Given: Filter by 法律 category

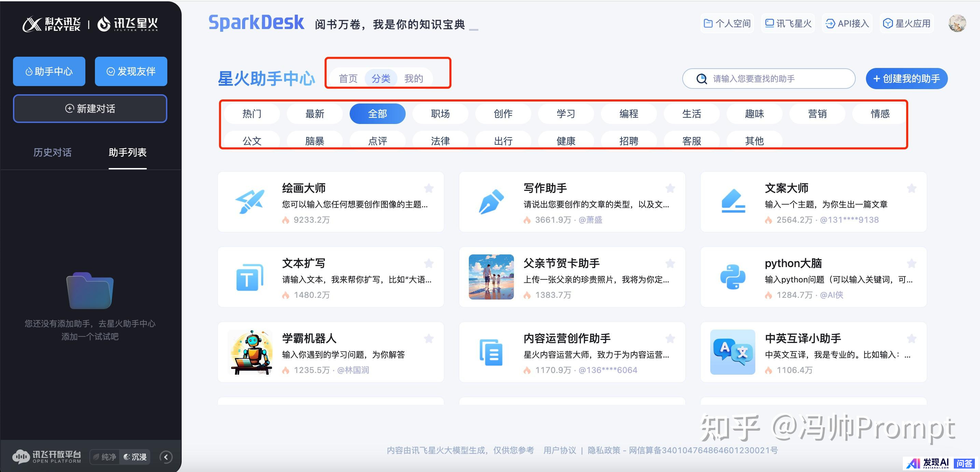Looking at the screenshot, I should 440,140.
